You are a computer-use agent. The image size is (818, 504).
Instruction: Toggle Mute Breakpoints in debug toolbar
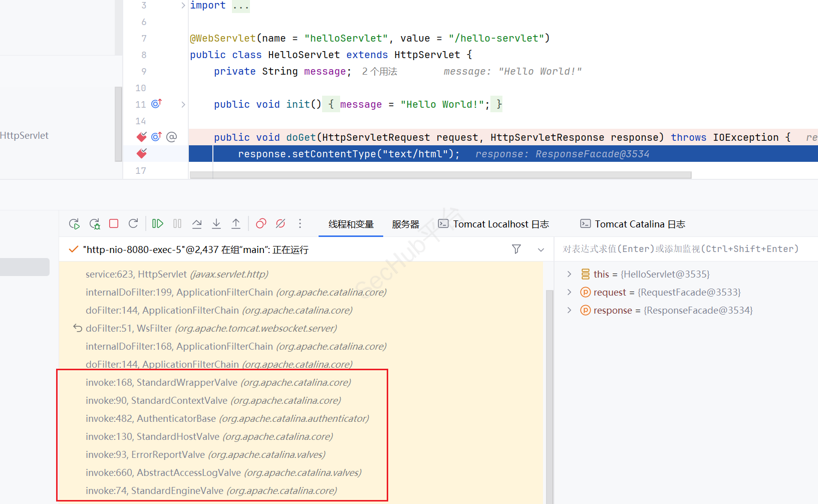tap(281, 223)
